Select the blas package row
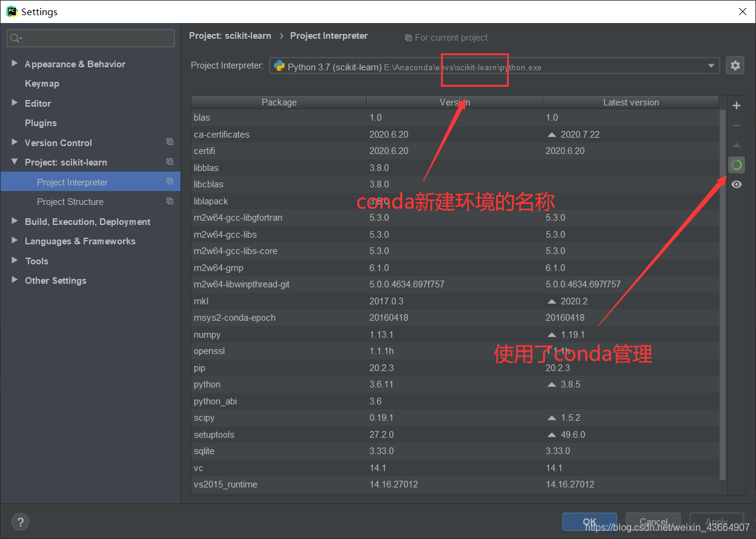Image resolution: width=756 pixels, height=539 pixels. click(x=455, y=118)
